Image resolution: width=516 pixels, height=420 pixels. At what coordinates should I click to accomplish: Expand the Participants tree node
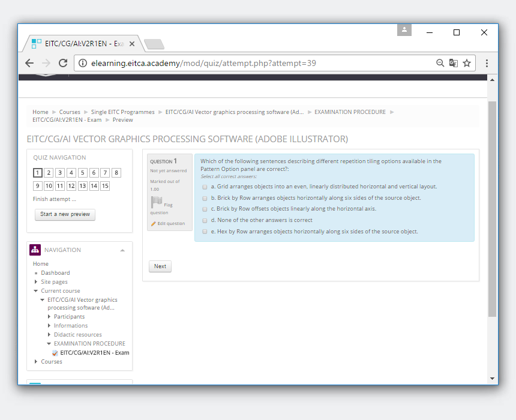coord(49,317)
